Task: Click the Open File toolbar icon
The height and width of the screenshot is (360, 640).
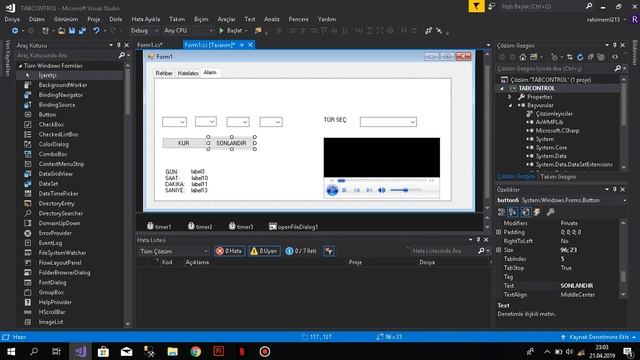Action: click(61, 31)
